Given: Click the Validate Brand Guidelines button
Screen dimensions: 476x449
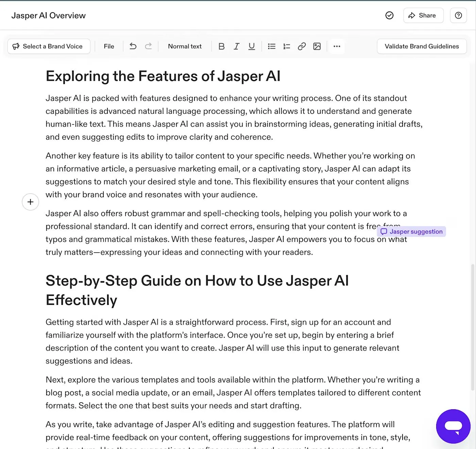Looking at the screenshot, I should pyautogui.click(x=422, y=46).
